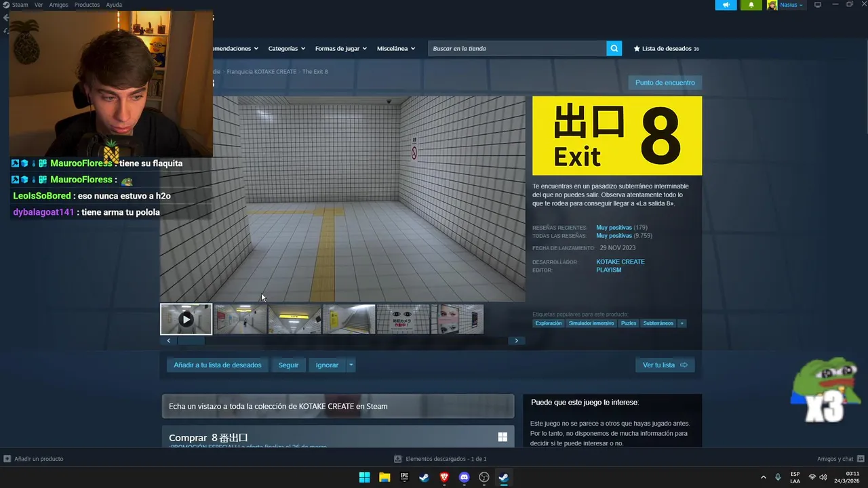Click the plus tag button to add tags
The width and height of the screenshot is (868, 488).
[682, 323]
